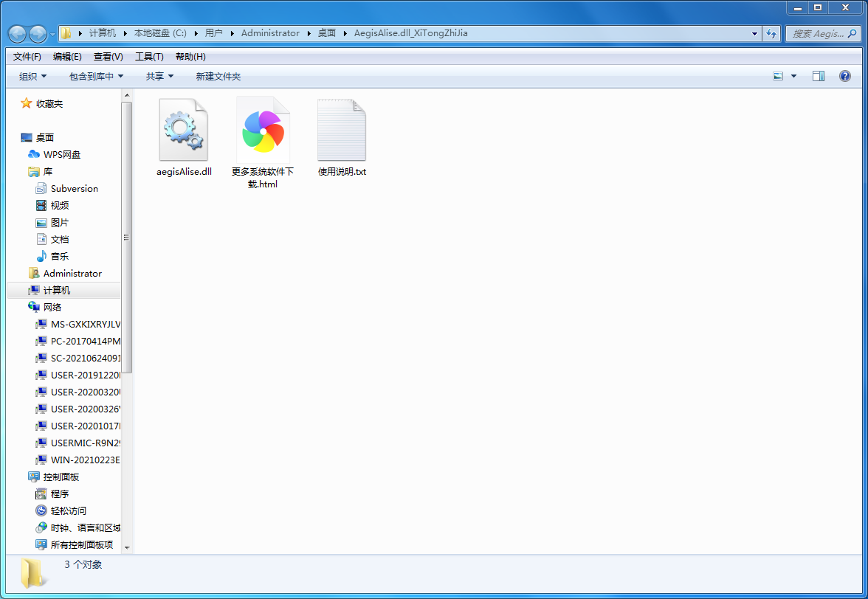Screen dimensions: 868x599
Task: Expand the arrow after 用户 in breadcrumb
Action: pyautogui.click(x=232, y=33)
